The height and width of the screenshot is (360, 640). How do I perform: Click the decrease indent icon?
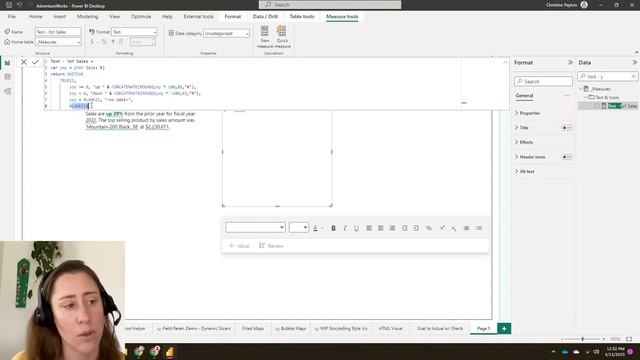click(x=404, y=228)
